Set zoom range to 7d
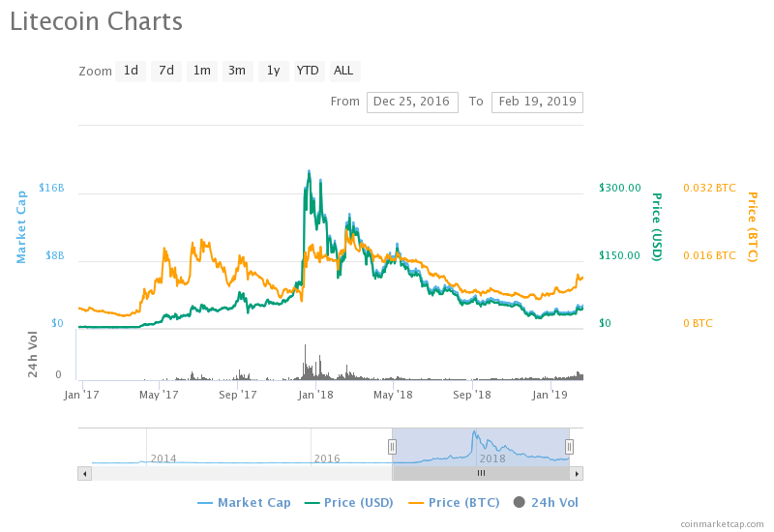This screenshot has width=774, height=532. coord(166,71)
